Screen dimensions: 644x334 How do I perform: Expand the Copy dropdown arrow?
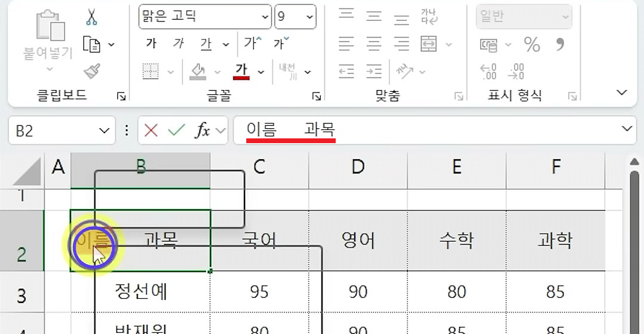tap(112, 44)
